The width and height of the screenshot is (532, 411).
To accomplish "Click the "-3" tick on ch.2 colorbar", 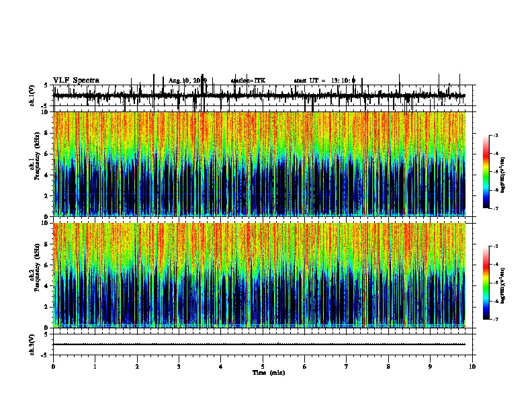I will click(x=496, y=246).
